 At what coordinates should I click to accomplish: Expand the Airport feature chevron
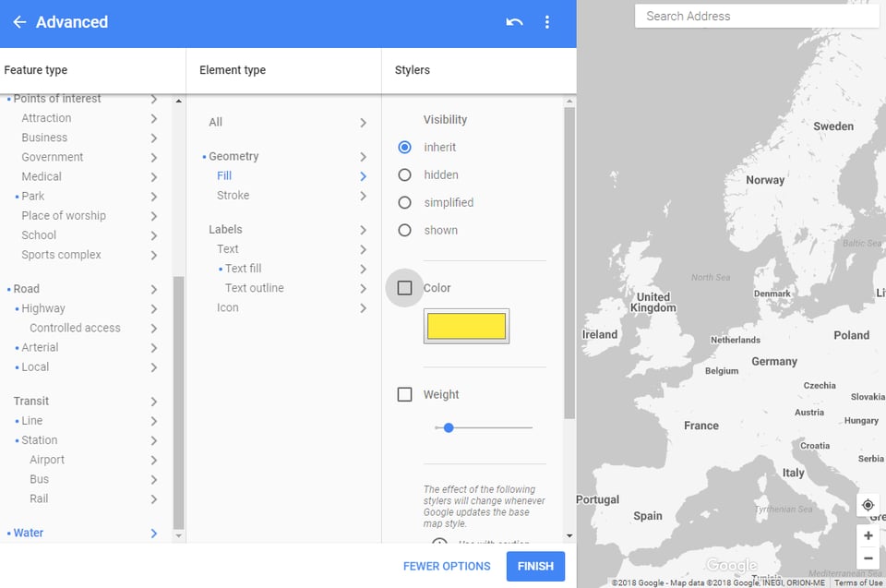click(x=154, y=461)
